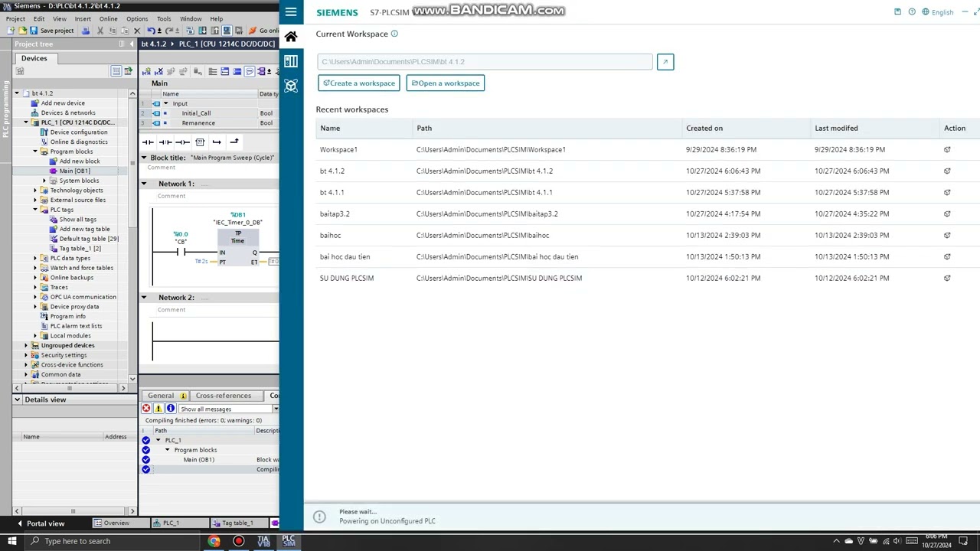
Task: Click the Print icon in TIA toolbar
Action: pos(85,31)
